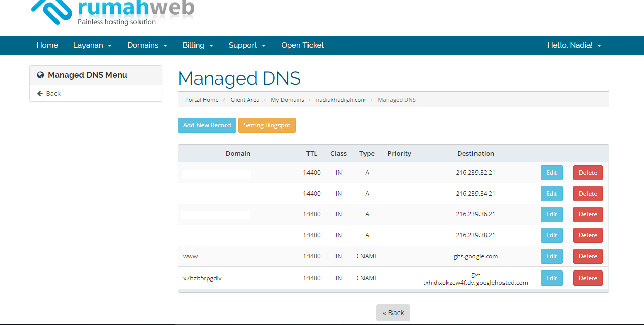644x325 pixels.
Task: Follow the nadiakhadijah.com breadcrumb link
Action: click(341, 100)
